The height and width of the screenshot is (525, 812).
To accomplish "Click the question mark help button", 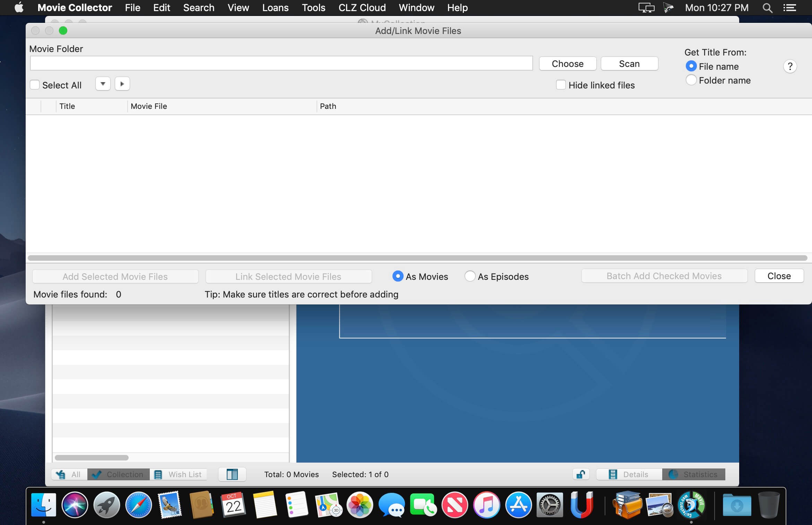I will tap(789, 66).
